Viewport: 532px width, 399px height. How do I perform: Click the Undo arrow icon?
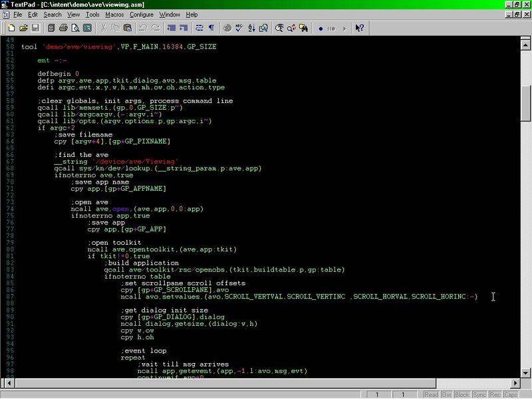coord(143,28)
